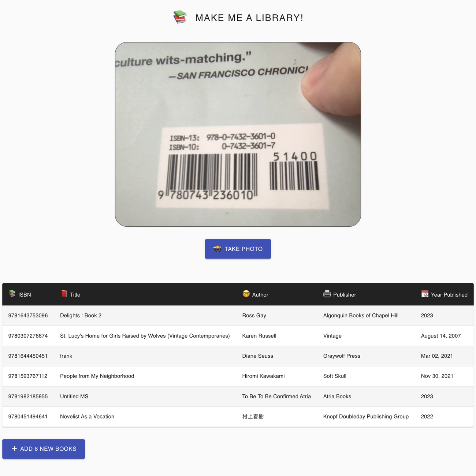
Task: Click the plus icon on Add Books button
Action: (14, 449)
